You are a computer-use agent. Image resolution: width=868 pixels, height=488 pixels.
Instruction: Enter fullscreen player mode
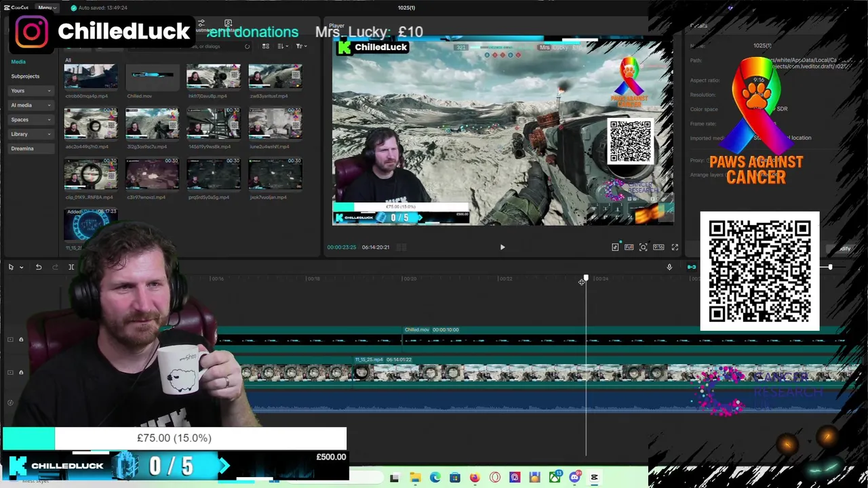675,247
